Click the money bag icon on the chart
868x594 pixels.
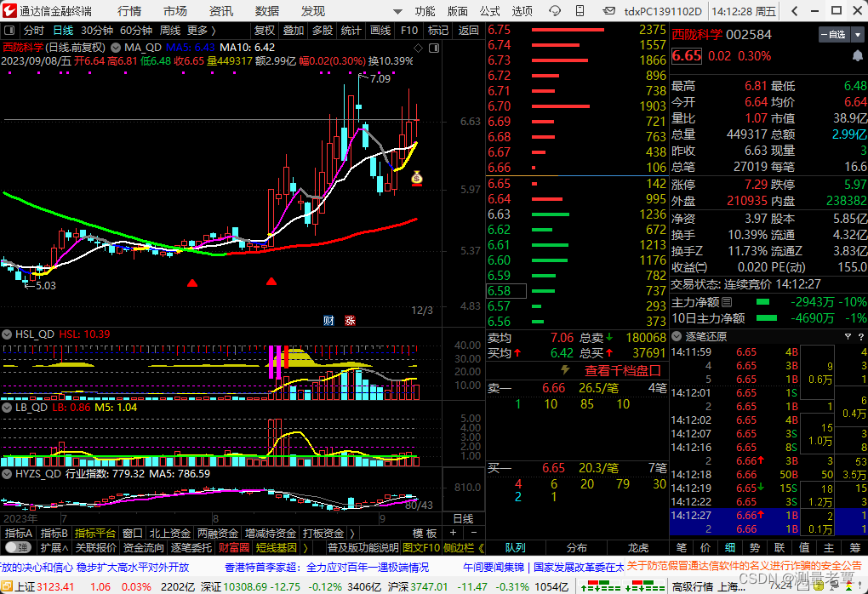pos(417,178)
